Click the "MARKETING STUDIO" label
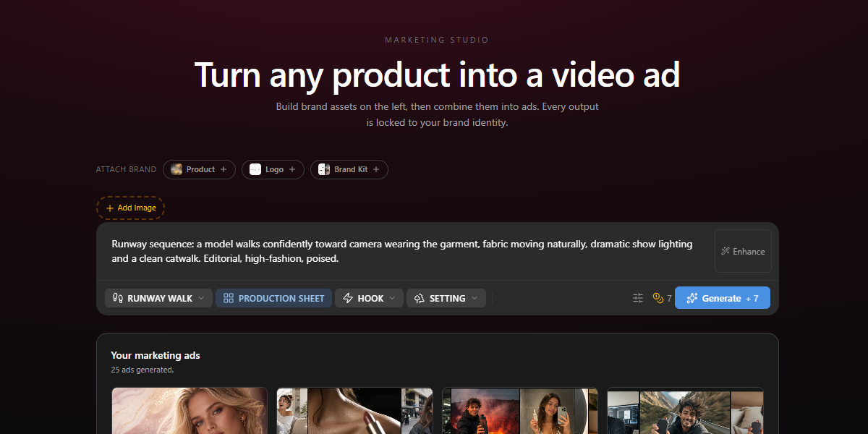Image resolution: width=868 pixels, height=434 pixels. [x=437, y=40]
